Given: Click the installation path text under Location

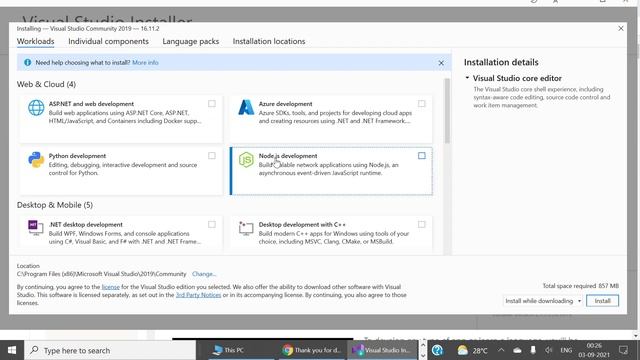Looking at the screenshot, I should tap(102, 274).
